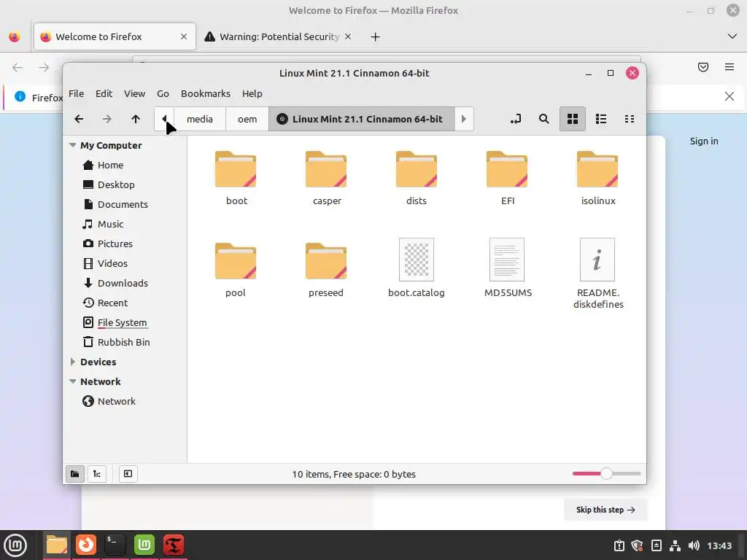Click Sign in link in Firefox
The image size is (747, 560).
(x=704, y=141)
